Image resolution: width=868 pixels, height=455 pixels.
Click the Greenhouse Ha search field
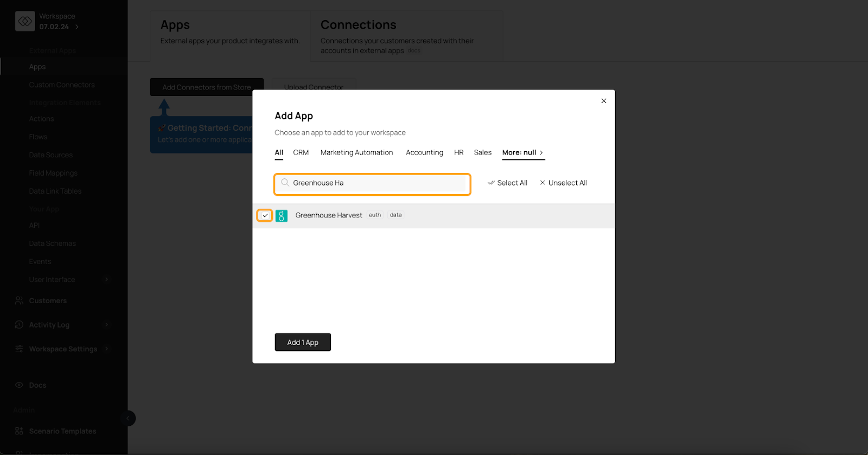[x=373, y=184]
